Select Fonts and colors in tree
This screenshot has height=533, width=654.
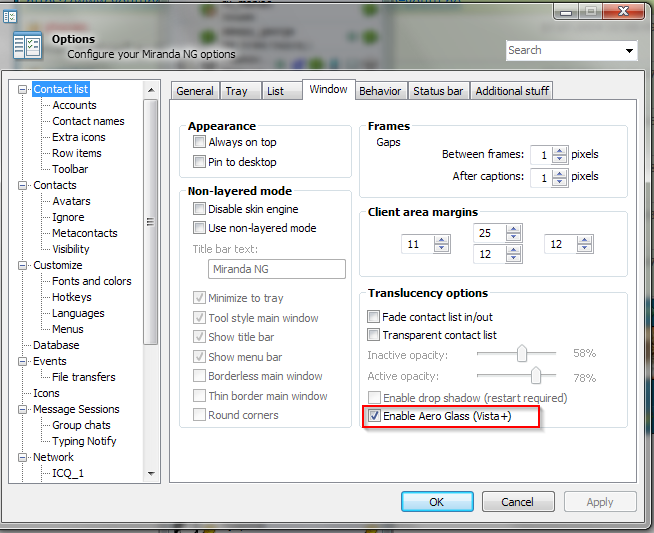coord(91,281)
